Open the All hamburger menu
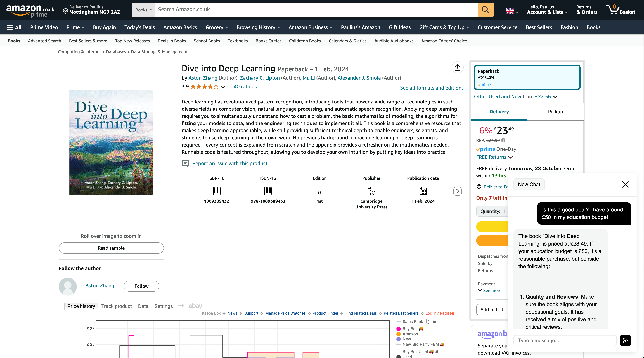Image resolution: width=644 pixels, height=358 pixels. (x=14, y=27)
